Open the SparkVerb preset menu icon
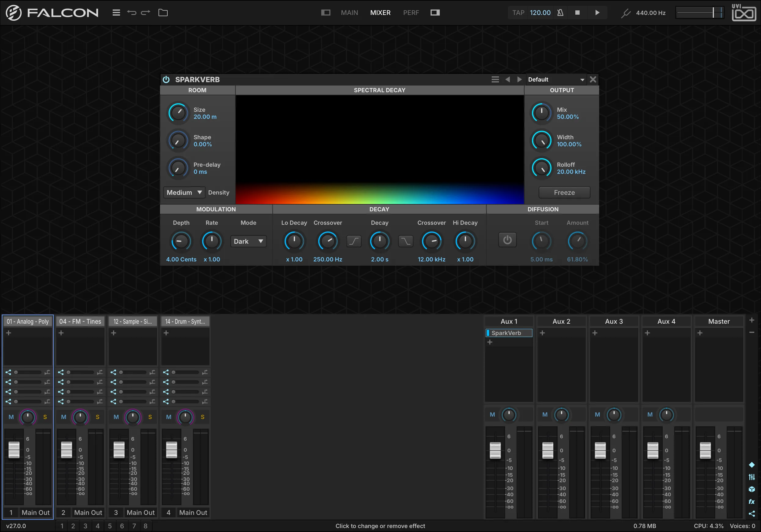This screenshot has height=532, width=761. [495, 79]
